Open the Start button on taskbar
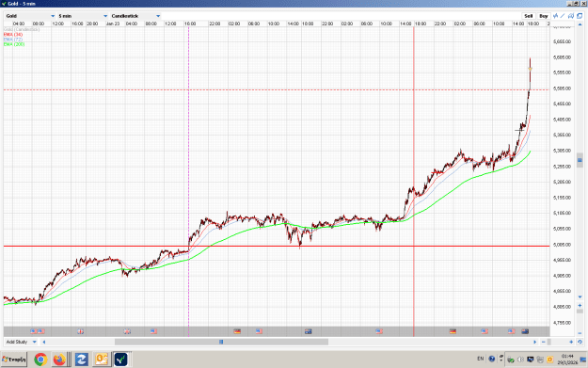588x368 pixels. (14, 360)
